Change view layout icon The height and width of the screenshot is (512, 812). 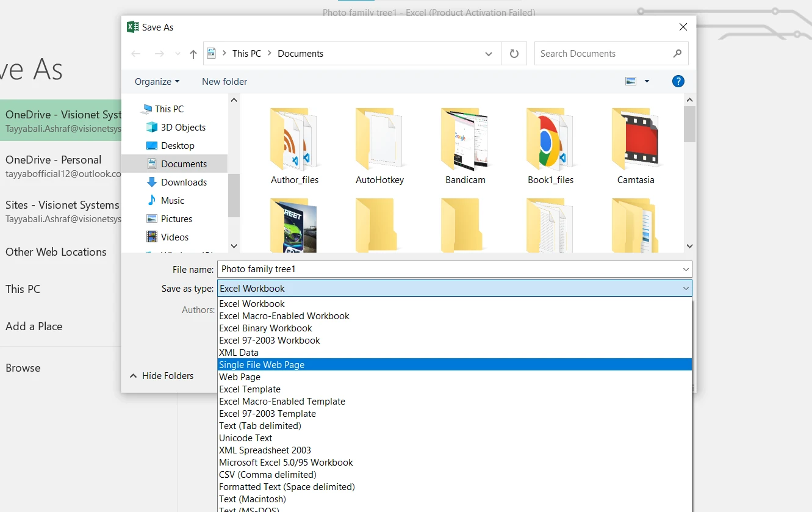631,81
